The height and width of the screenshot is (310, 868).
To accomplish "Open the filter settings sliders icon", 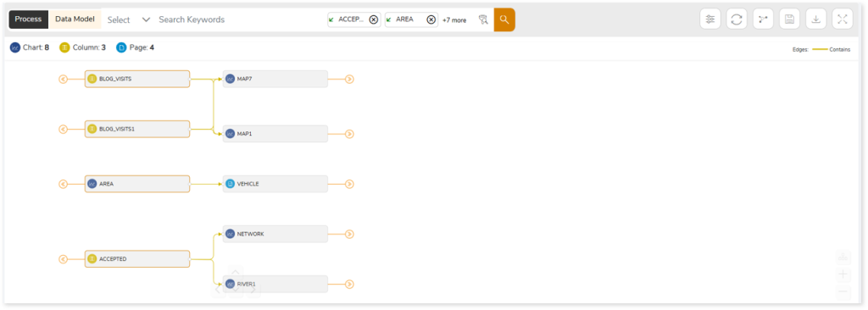I will 709,19.
